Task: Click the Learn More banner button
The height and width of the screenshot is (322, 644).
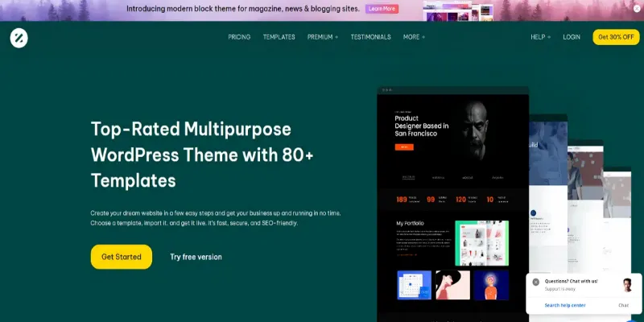Action: tap(382, 9)
